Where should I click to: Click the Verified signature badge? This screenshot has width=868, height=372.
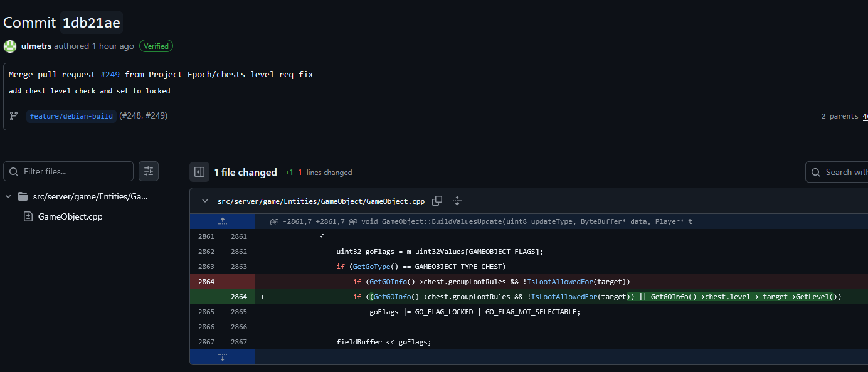[156, 46]
